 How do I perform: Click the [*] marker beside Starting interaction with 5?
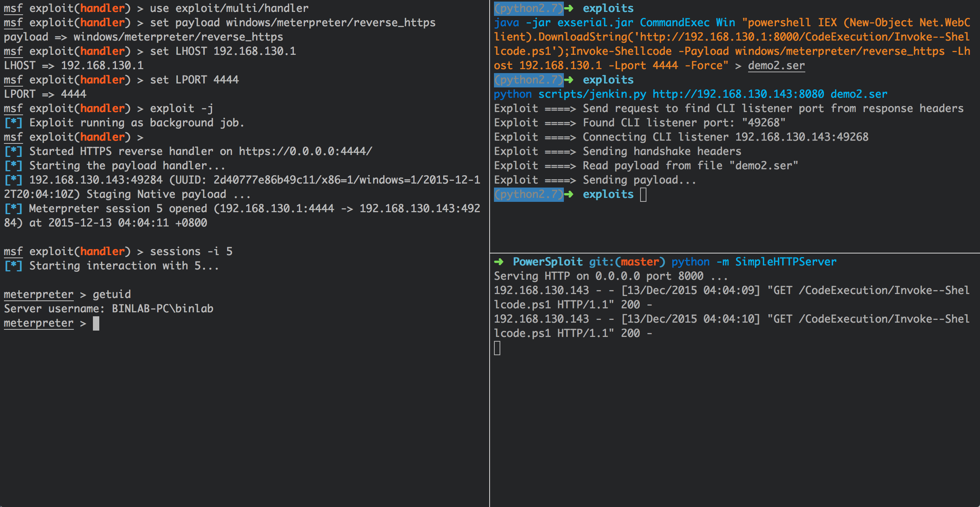(13, 266)
